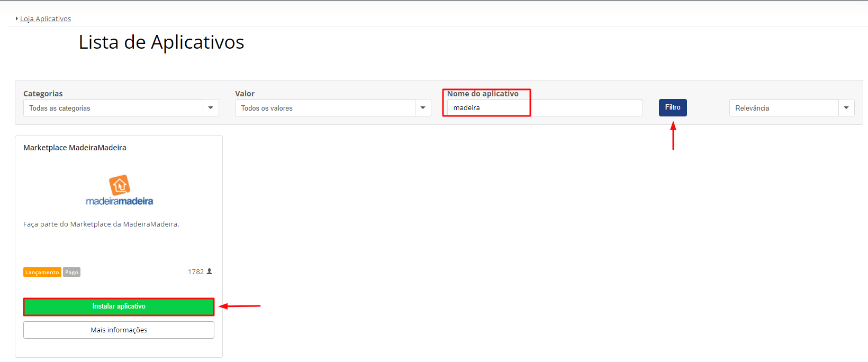Click the breadcrumb triangle before Loja Aplicativos

click(x=17, y=19)
